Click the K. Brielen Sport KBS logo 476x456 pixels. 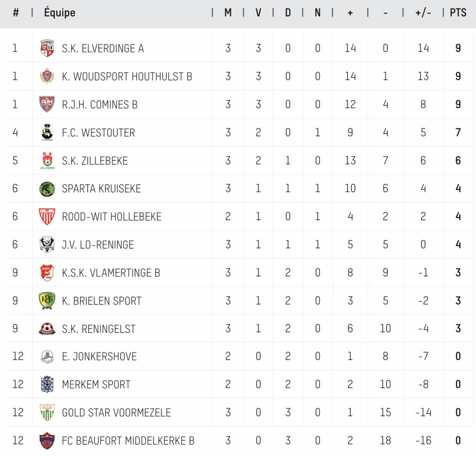click(x=47, y=301)
